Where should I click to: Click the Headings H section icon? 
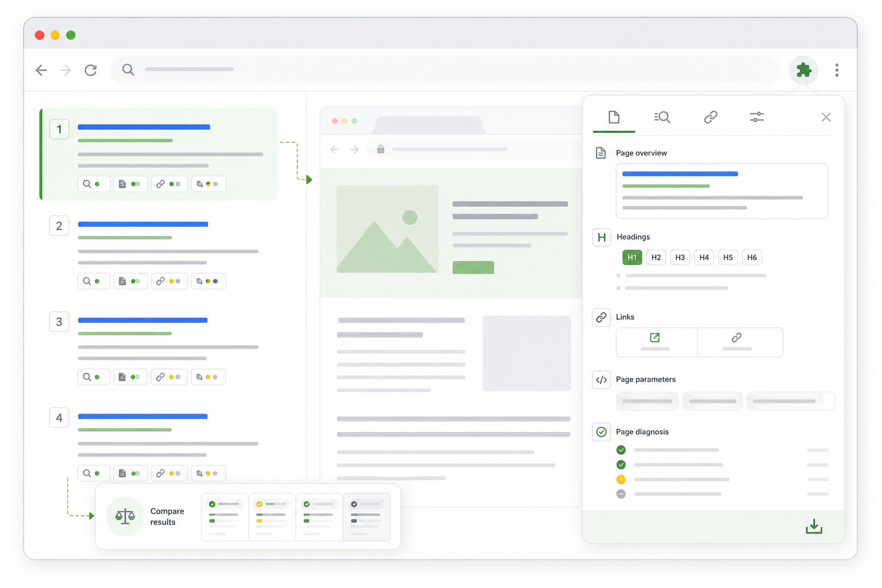click(602, 237)
